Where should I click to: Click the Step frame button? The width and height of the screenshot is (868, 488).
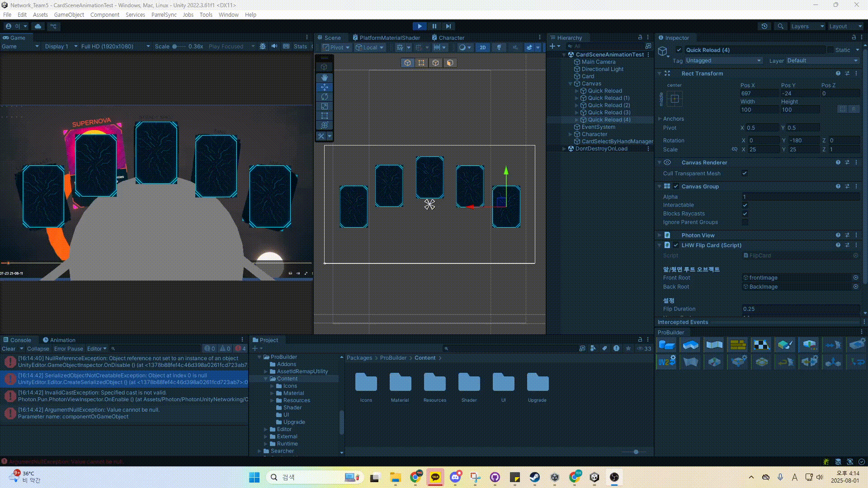point(448,26)
